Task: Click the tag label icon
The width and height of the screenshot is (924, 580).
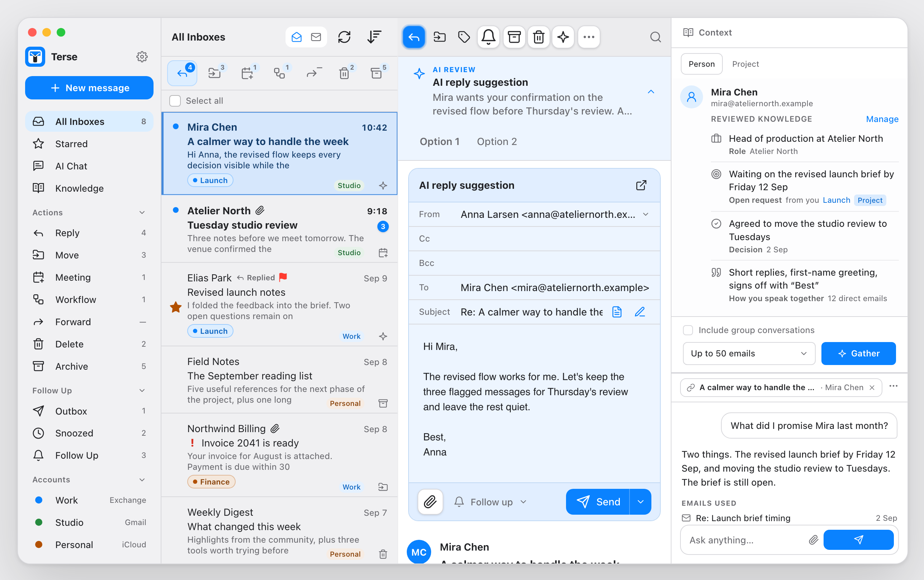Action: click(464, 37)
